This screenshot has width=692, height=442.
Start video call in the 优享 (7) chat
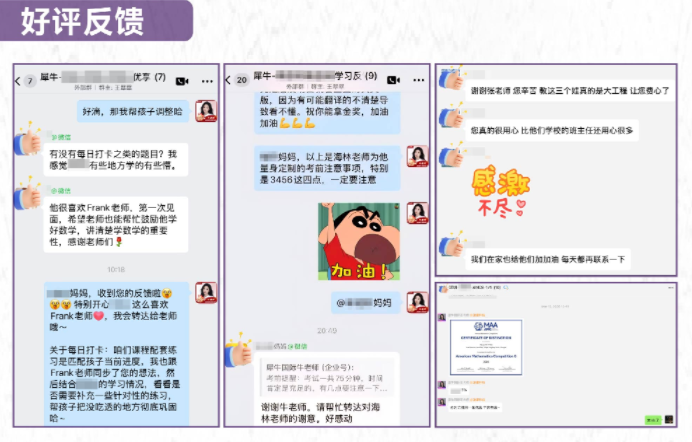click(x=182, y=81)
